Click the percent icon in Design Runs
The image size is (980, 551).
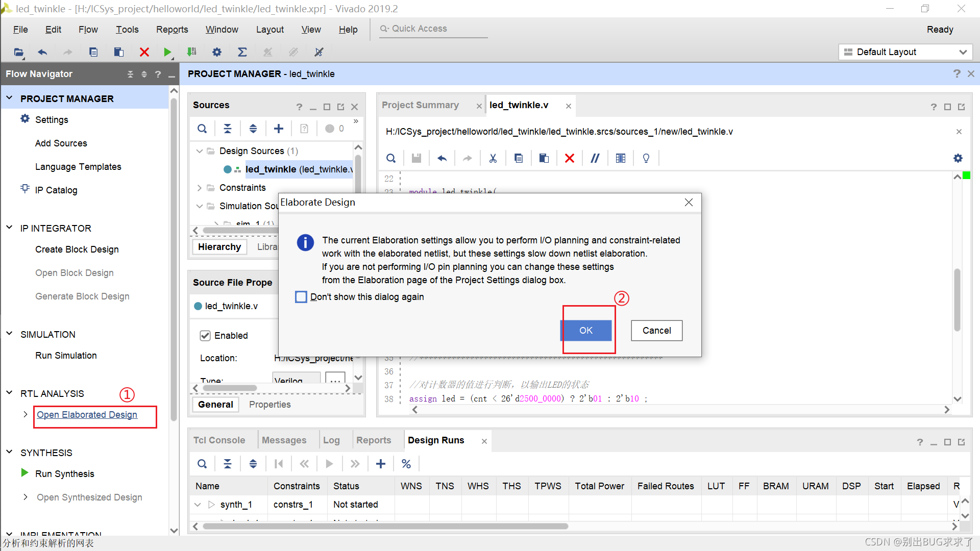click(406, 464)
